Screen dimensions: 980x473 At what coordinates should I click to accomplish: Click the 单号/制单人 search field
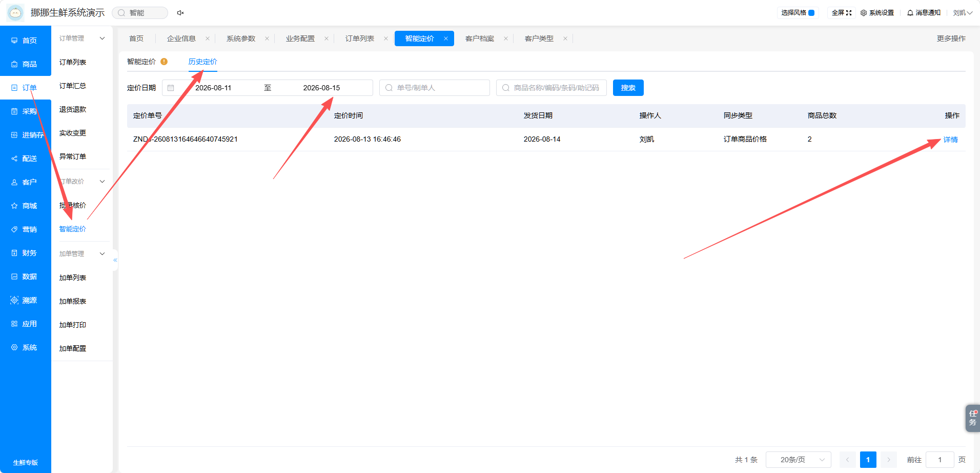click(435, 88)
